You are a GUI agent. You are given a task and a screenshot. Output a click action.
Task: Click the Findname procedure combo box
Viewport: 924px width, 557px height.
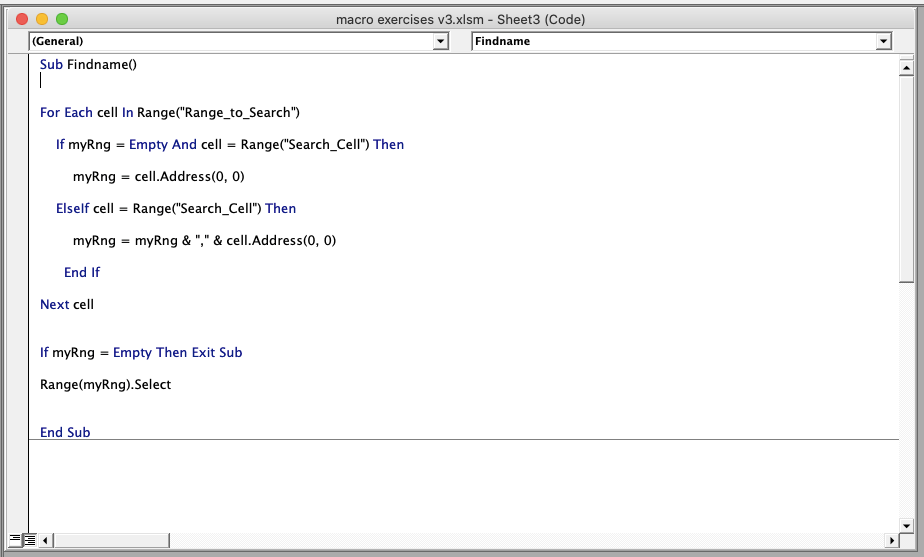[x=681, y=41]
